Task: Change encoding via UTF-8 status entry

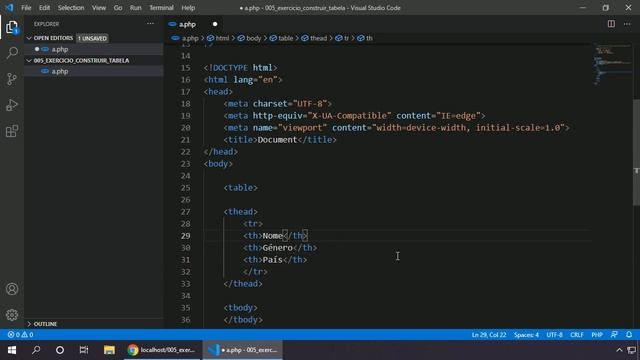Action: 554,335
